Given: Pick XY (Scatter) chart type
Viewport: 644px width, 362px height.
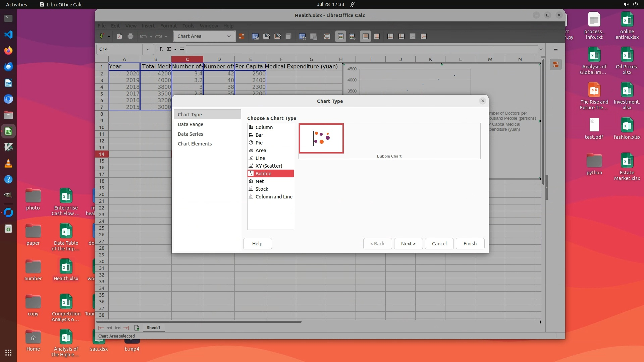Looking at the screenshot, I should pyautogui.click(x=269, y=166).
